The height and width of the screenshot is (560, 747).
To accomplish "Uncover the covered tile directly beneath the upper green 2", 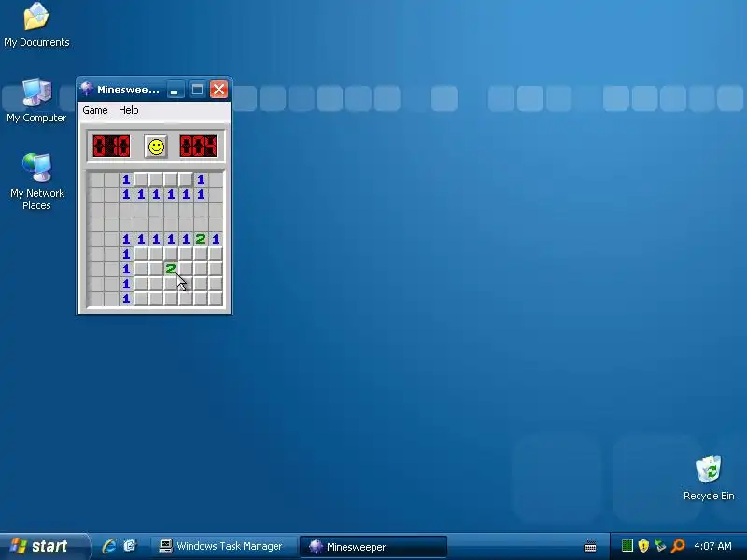I will point(201,254).
